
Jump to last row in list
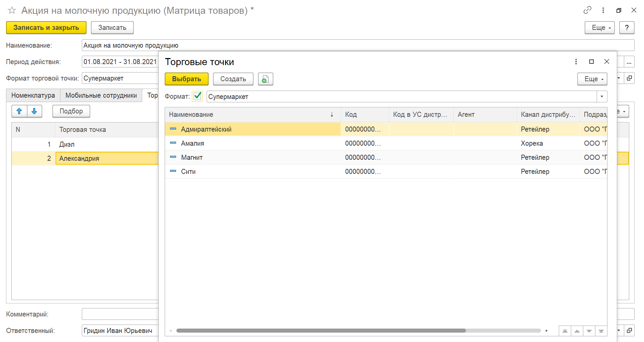click(x=601, y=331)
